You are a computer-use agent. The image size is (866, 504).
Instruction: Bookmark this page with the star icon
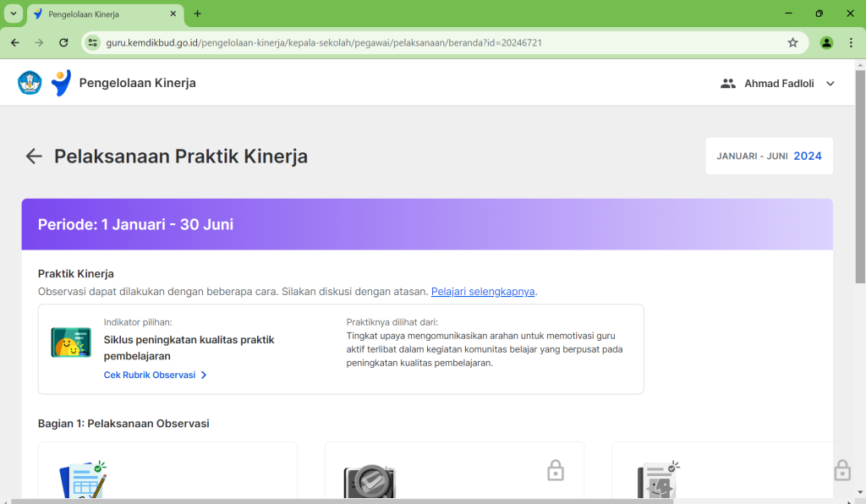coord(792,42)
